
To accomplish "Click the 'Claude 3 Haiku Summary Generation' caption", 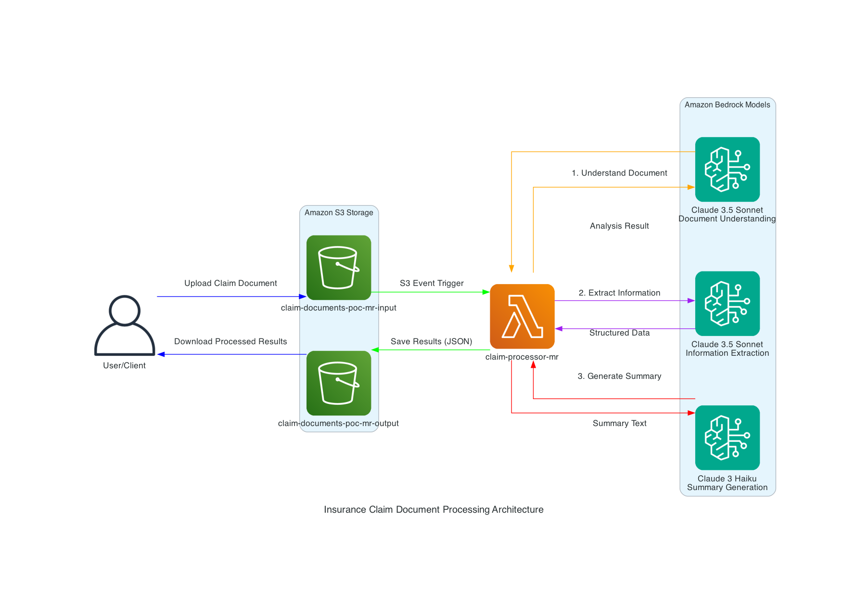I will 727,483.
